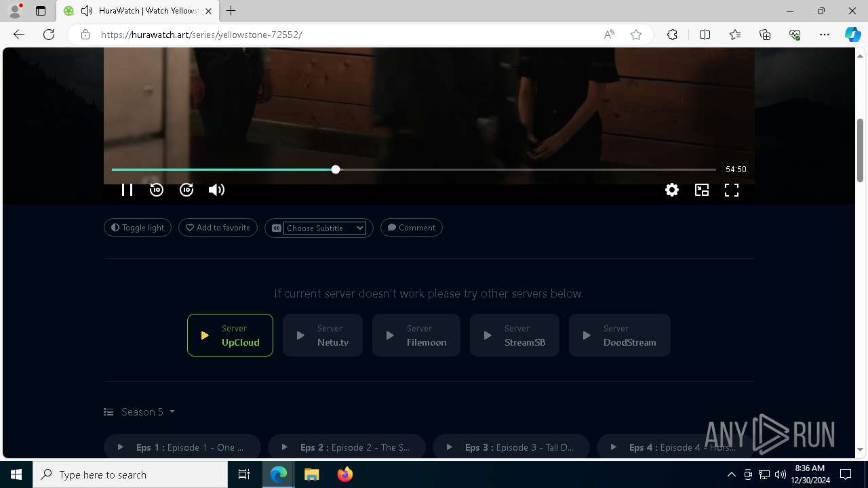Open Browser essentials
Viewport: 868px width, 488px height.
point(795,35)
